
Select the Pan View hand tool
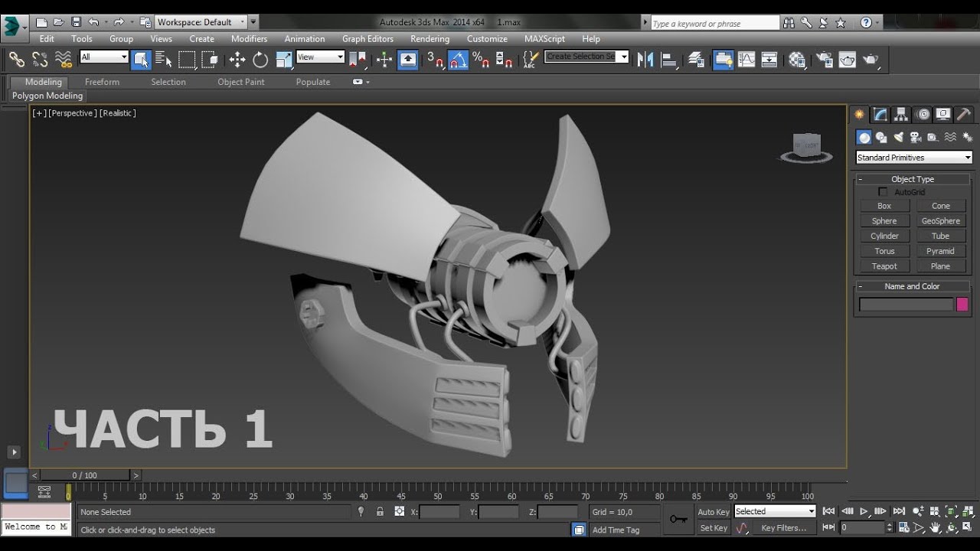coord(935,528)
